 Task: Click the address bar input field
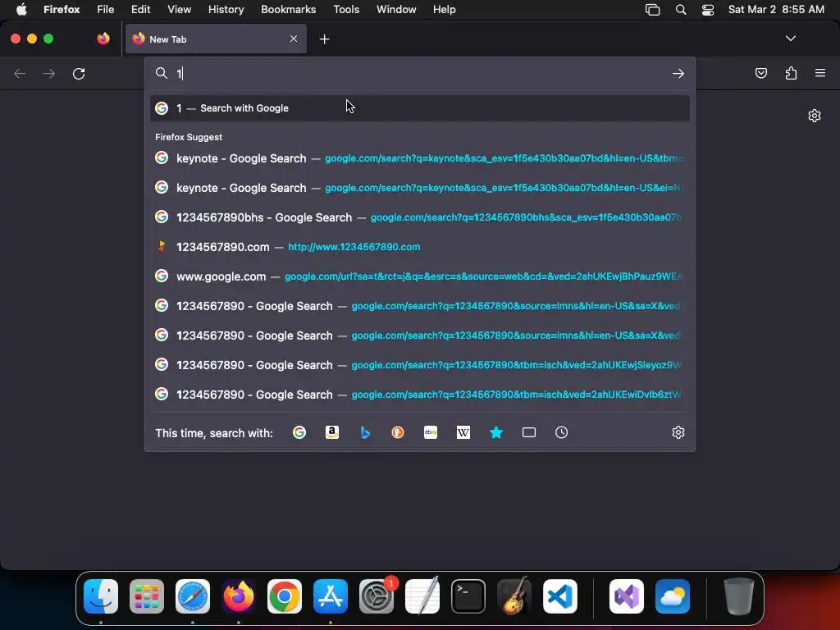pyautogui.click(x=421, y=73)
